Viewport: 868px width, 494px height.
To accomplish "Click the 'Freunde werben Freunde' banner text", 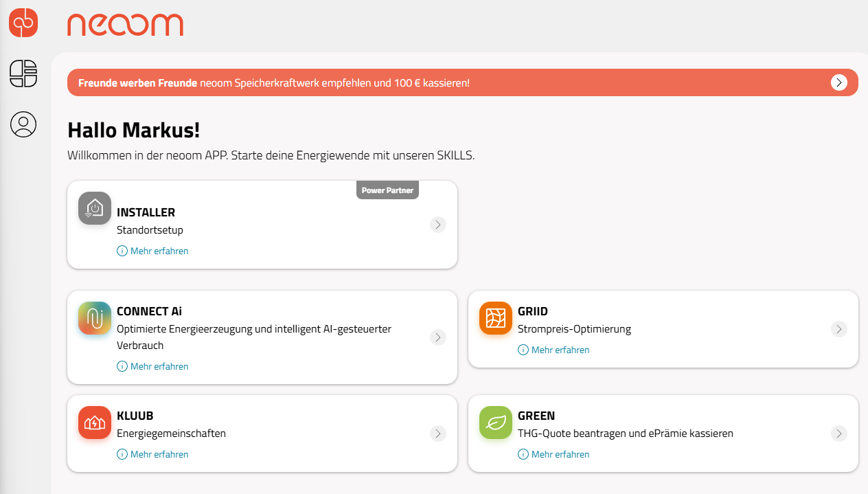I will [x=138, y=83].
